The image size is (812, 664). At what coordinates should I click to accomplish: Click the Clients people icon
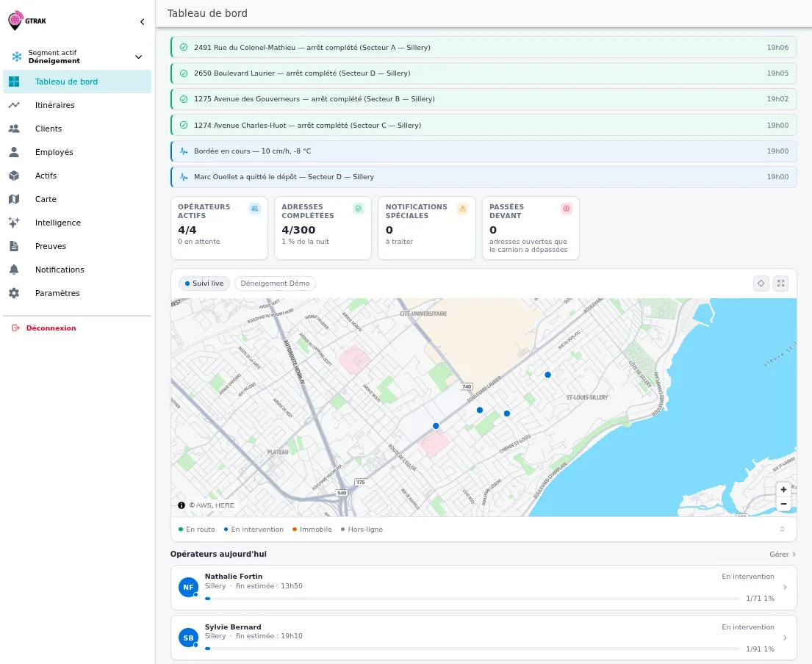tap(14, 129)
